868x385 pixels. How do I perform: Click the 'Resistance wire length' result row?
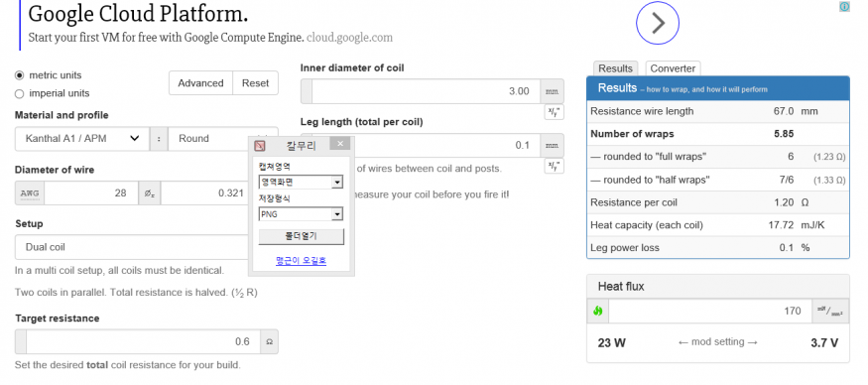point(717,111)
